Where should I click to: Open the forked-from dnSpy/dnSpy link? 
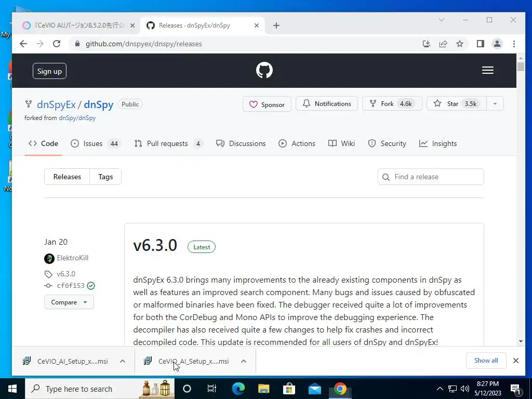[x=77, y=118]
